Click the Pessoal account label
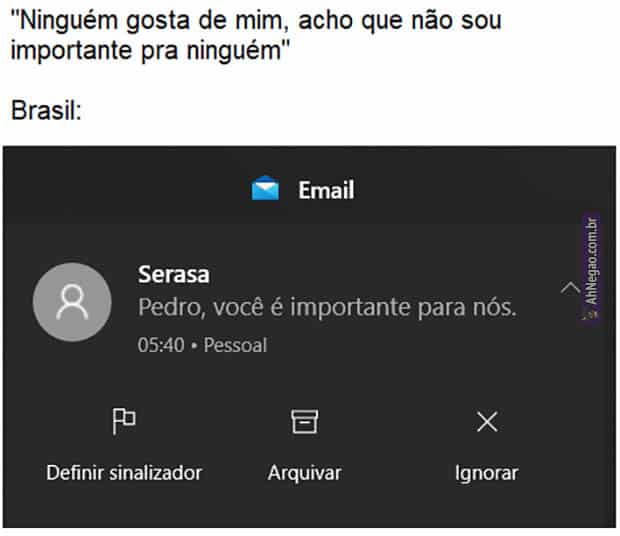Screen dimensions: 620x536 pos(235,345)
